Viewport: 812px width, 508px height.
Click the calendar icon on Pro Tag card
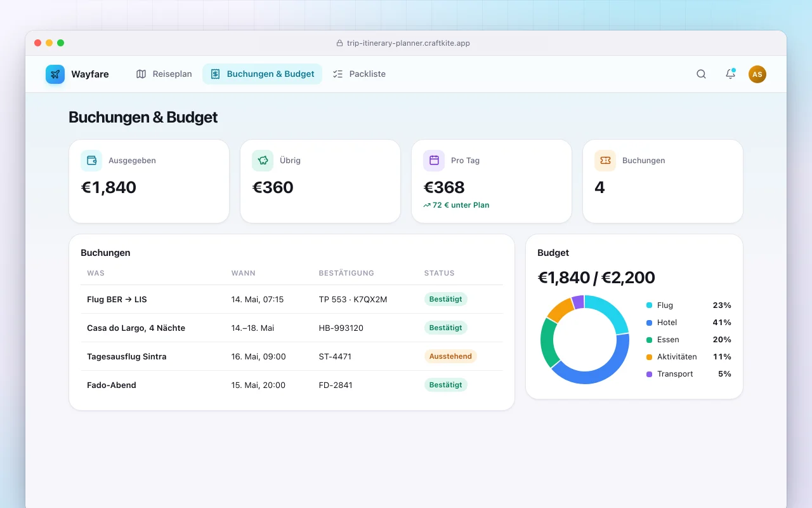434,161
